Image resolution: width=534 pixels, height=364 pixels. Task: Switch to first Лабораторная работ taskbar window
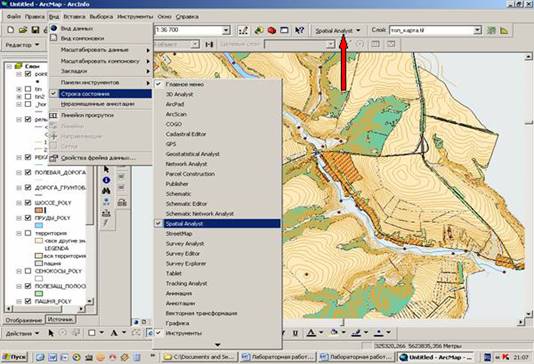click(x=278, y=357)
